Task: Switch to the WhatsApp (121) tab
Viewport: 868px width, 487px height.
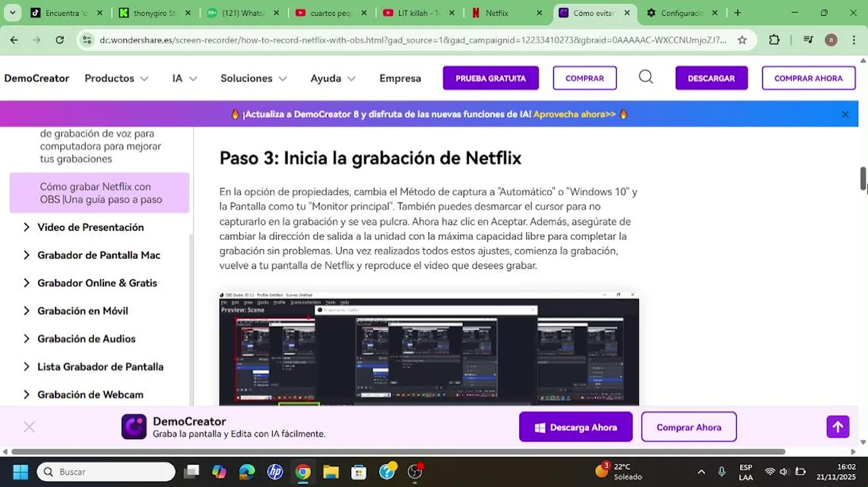Action: tap(242, 13)
